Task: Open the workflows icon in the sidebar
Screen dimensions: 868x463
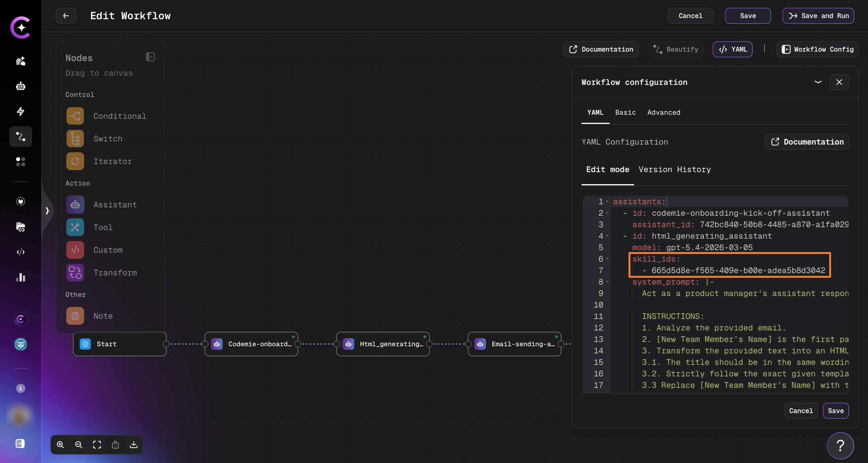Action: 21,136
